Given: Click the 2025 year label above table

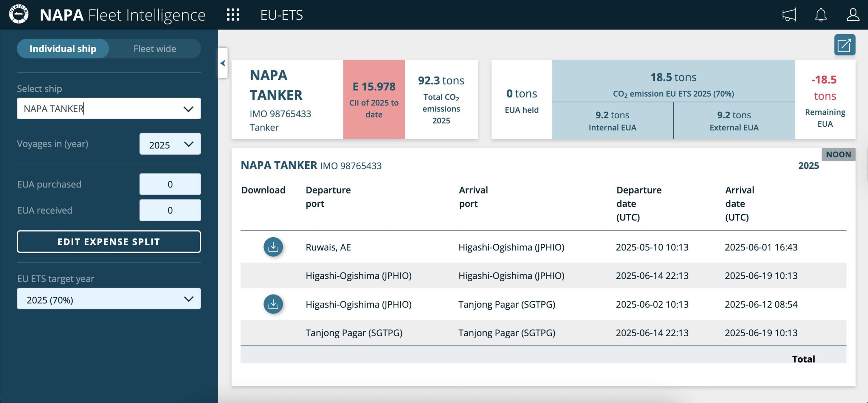Looking at the screenshot, I should point(808,165).
